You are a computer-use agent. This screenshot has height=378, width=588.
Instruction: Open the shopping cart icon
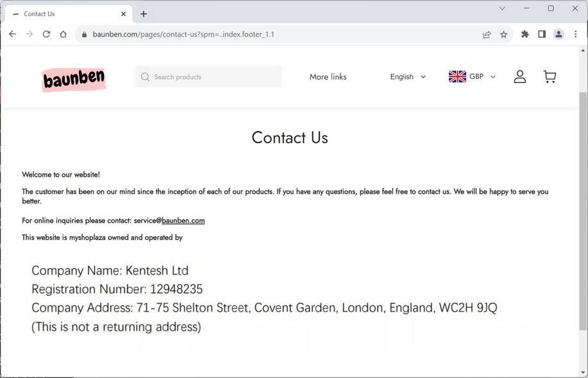[x=550, y=76]
